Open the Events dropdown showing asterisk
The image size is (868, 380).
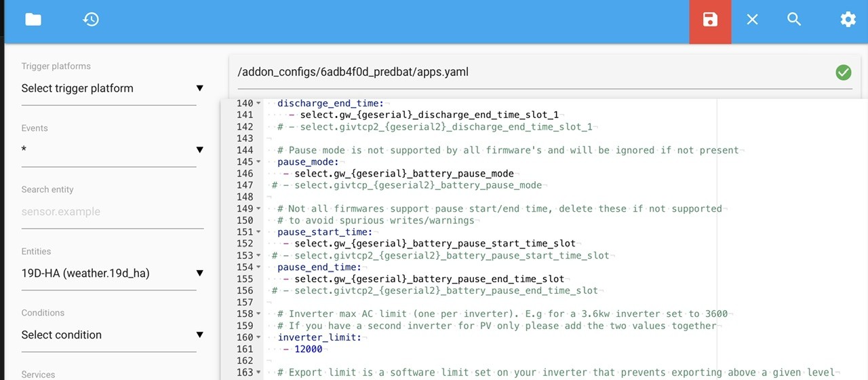tap(112, 150)
